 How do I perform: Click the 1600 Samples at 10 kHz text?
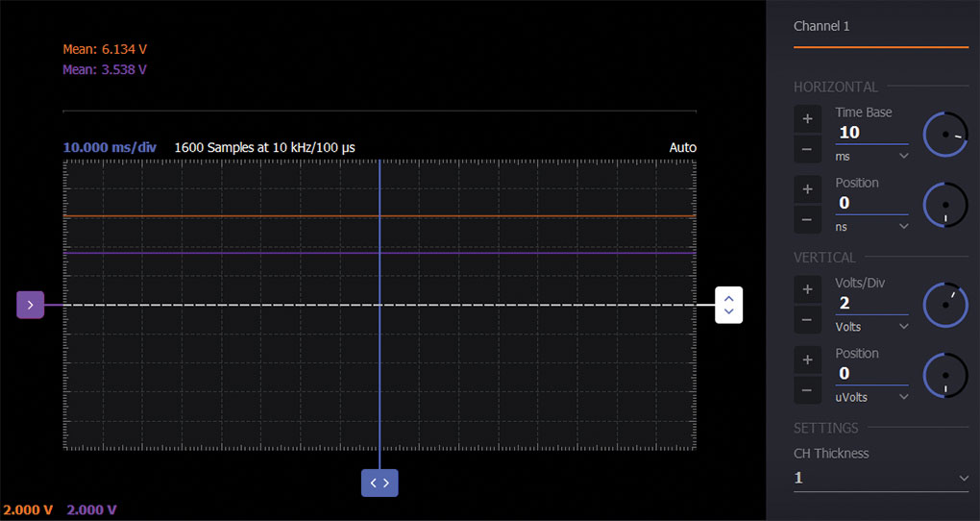pyautogui.click(x=264, y=148)
